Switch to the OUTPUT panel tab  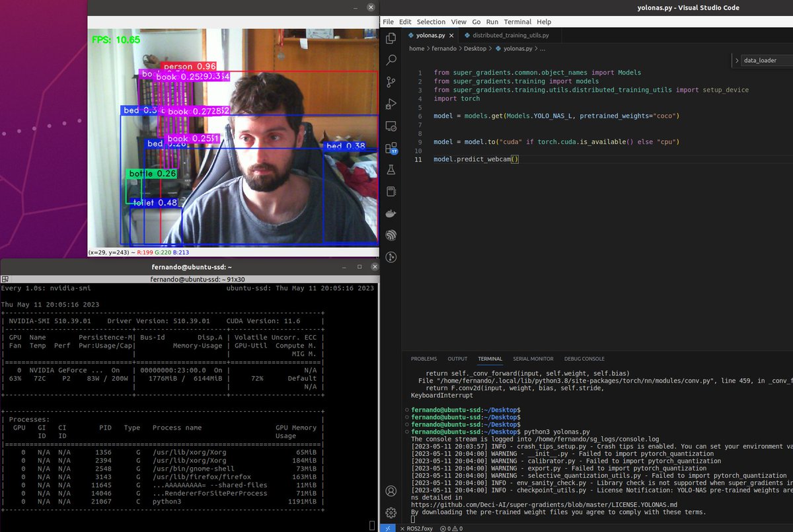click(x=457, y=359)
